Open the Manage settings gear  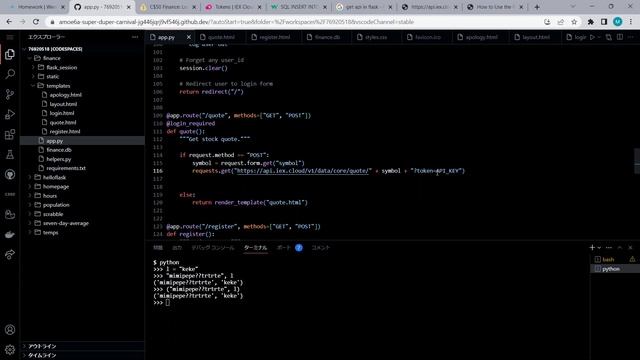coord(10,350)
